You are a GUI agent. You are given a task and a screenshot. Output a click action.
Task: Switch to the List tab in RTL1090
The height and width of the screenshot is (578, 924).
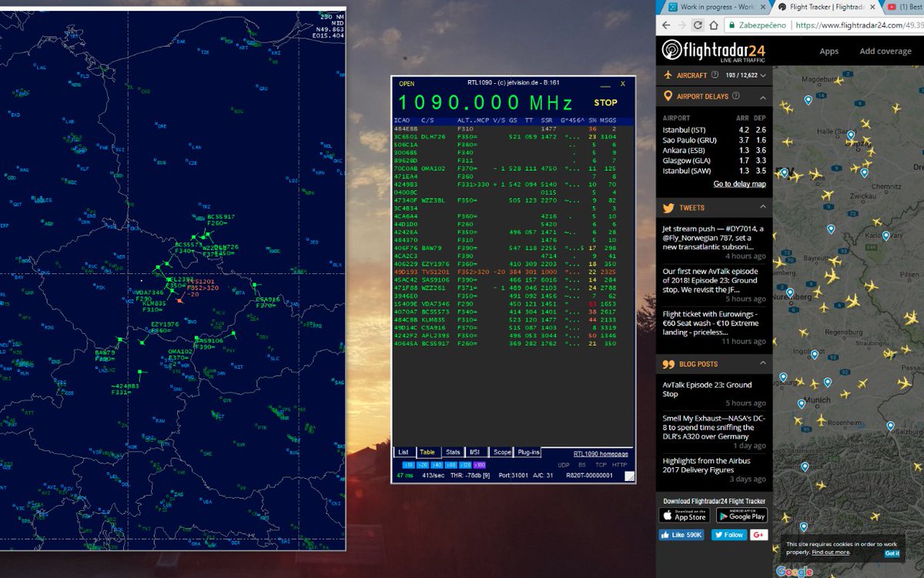(x=403, y=453)
